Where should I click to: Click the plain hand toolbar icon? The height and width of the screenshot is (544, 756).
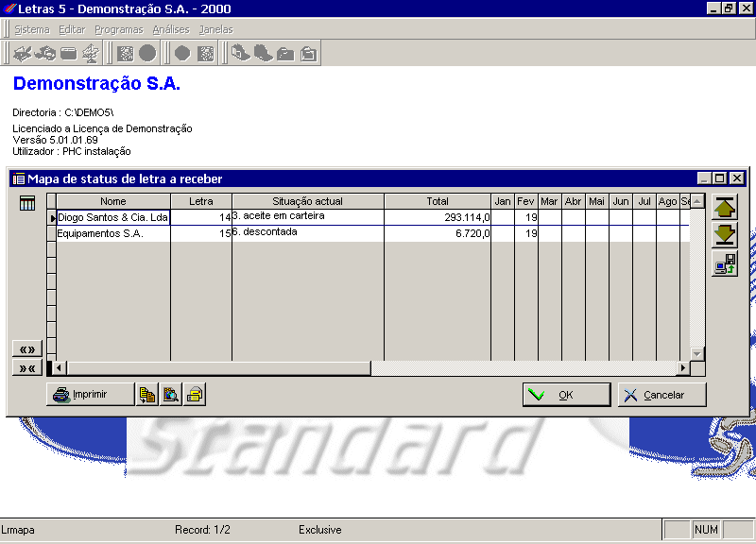point(264,53)
